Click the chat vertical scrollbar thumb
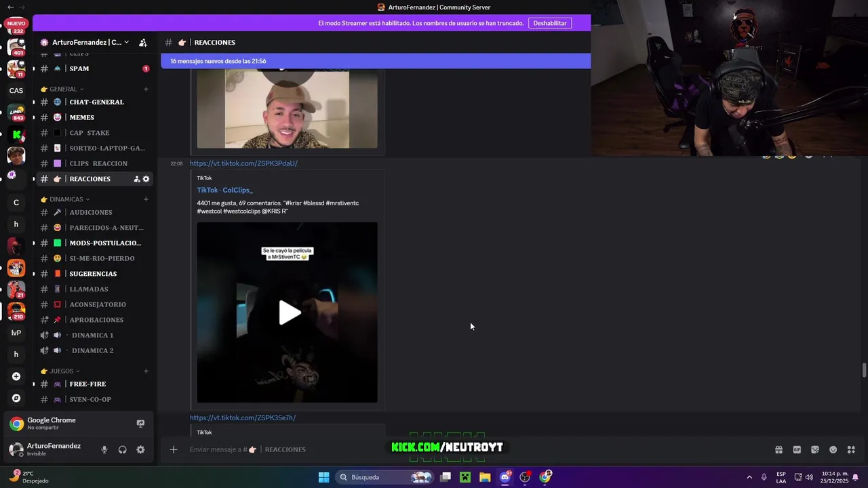 coord(864,370)
